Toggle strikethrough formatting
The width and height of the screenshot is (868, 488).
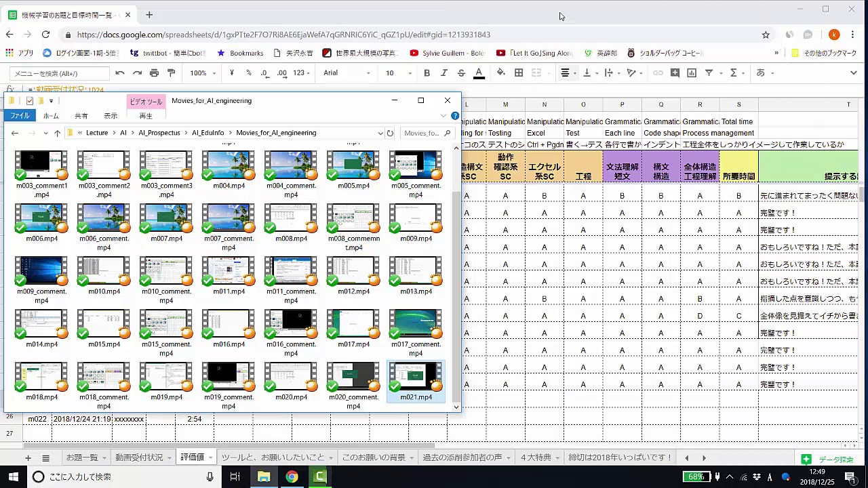coord(461,73)
